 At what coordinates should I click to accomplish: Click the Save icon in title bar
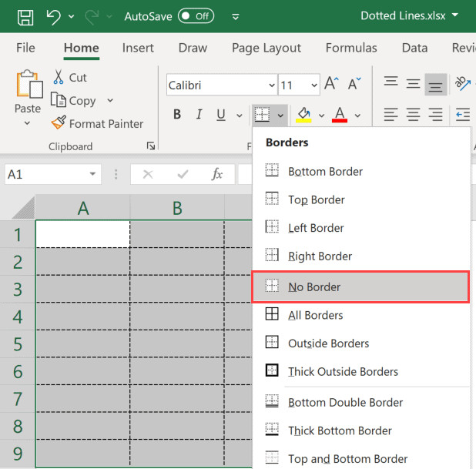coord(25,16)
